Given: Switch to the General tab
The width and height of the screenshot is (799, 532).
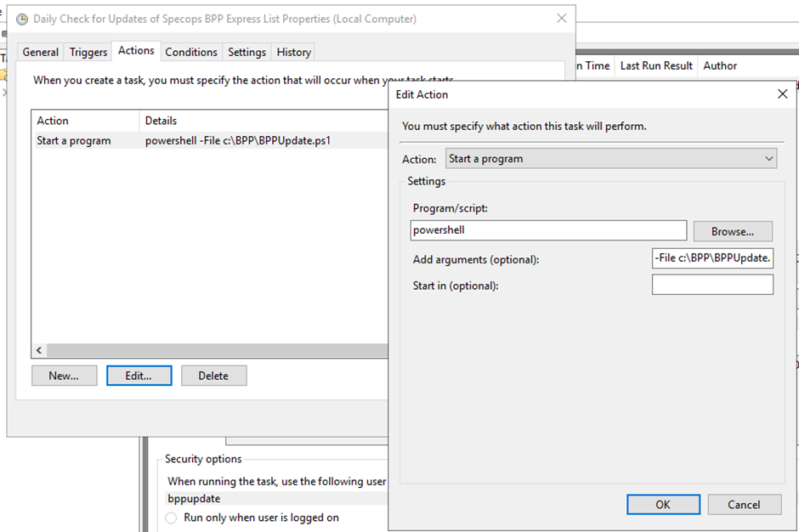Looking at the screenshot, I should [x=40, y=52].
